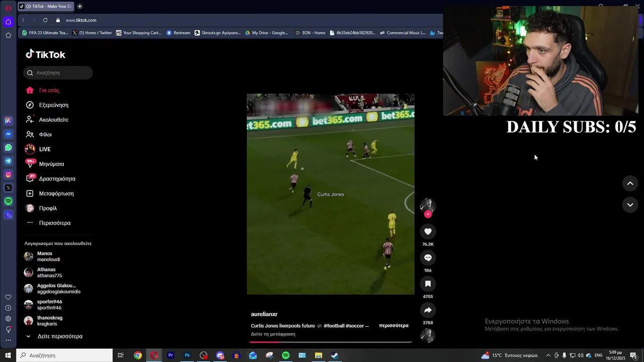Open the My Drive - Google bookmark
This screenshot has width=644, height=362.
[x=267, y=33]
